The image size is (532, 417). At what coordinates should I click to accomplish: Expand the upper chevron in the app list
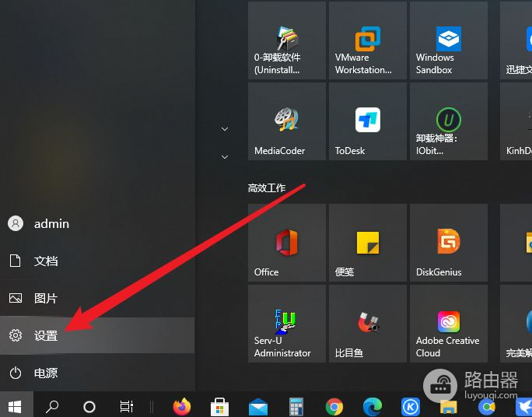click(x=225, y=129)
